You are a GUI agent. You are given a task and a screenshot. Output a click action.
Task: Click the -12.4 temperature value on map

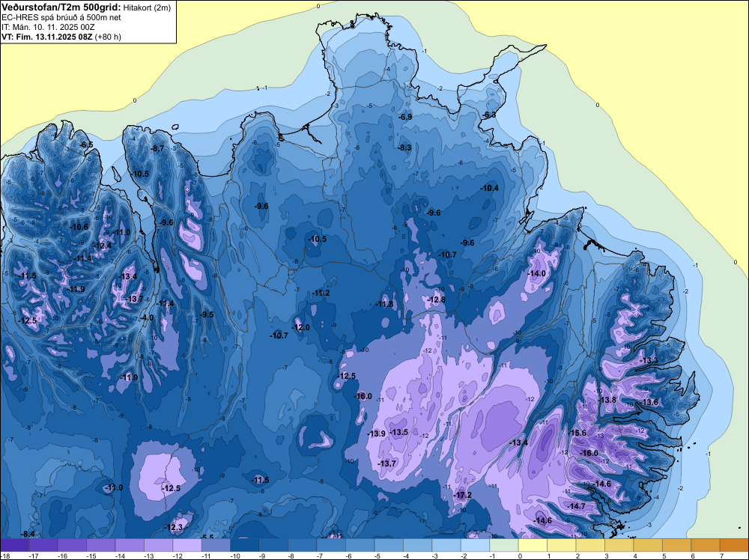[102, 246]
